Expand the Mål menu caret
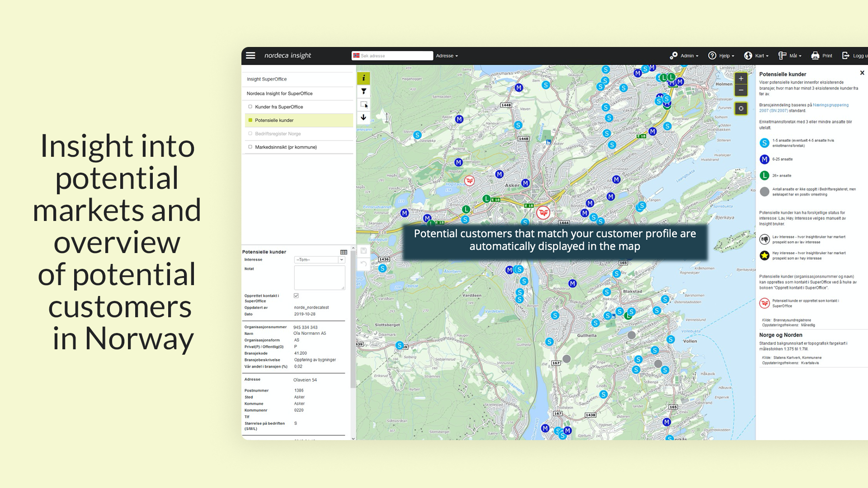The image size is (868, 488). [x=800, y=56]
